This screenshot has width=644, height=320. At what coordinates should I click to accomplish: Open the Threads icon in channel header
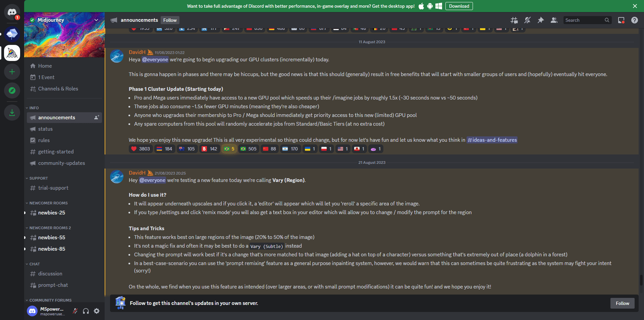pos(514,20)
